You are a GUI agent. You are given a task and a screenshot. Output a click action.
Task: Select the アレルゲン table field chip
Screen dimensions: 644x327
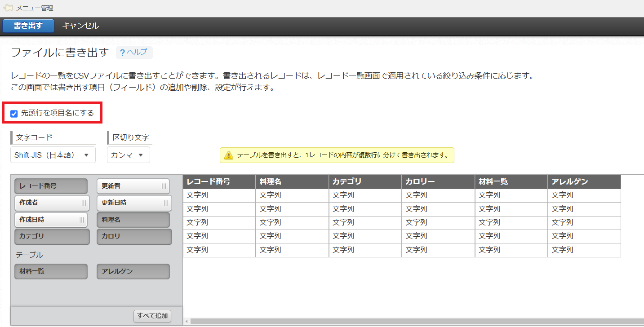[x=133, y=271]
